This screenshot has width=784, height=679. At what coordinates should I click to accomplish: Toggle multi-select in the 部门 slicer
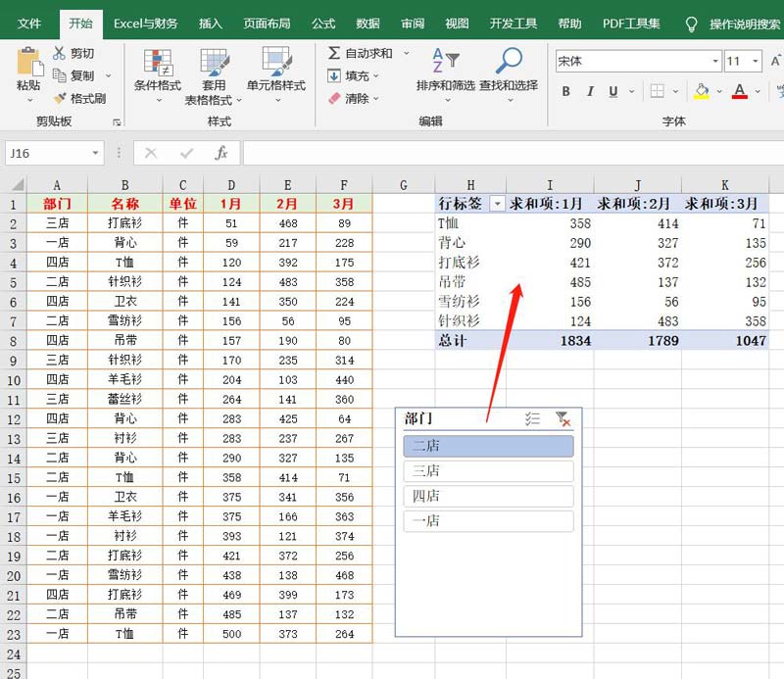click(x=532, y=418)
